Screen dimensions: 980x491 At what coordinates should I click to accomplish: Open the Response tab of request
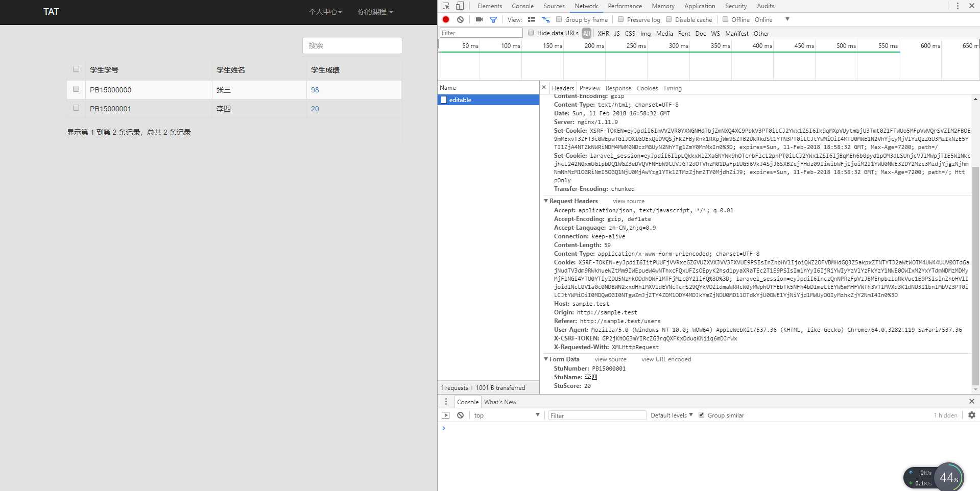point(618,88)
